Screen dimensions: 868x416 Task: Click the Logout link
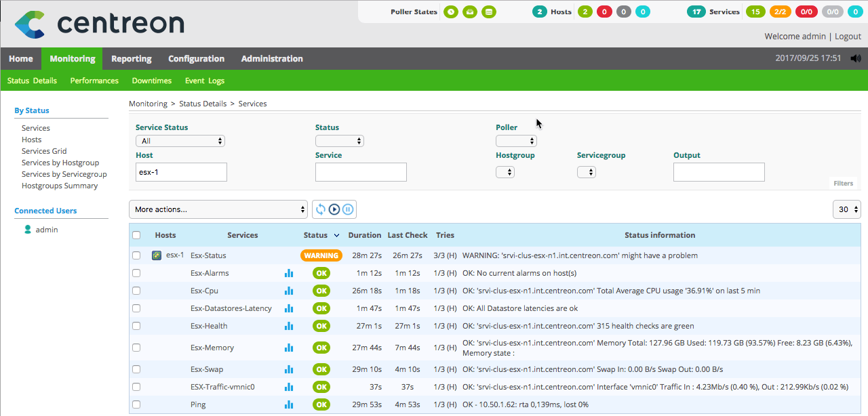[x=847, y=36]
